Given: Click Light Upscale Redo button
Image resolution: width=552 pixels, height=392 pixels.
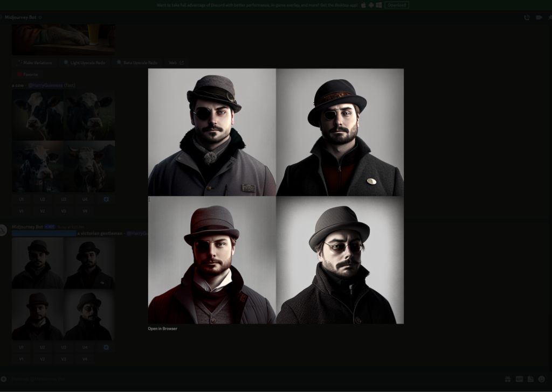Looking at the screenshot, I should tap(84, 62).
